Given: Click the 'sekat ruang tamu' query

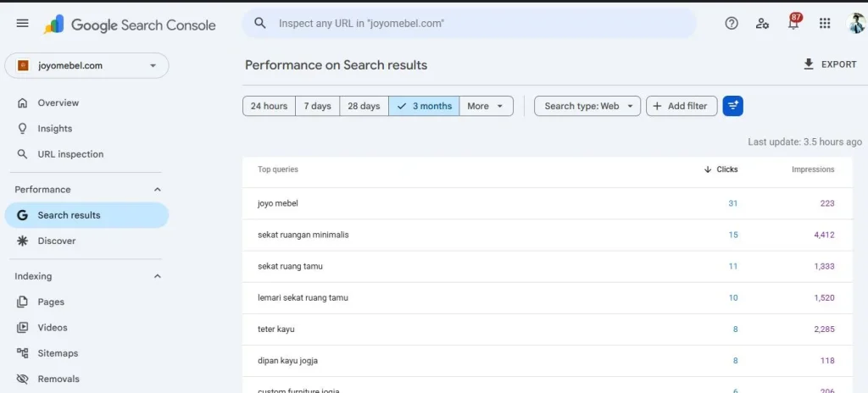Looking at the screenshot, I should [290, 266].
